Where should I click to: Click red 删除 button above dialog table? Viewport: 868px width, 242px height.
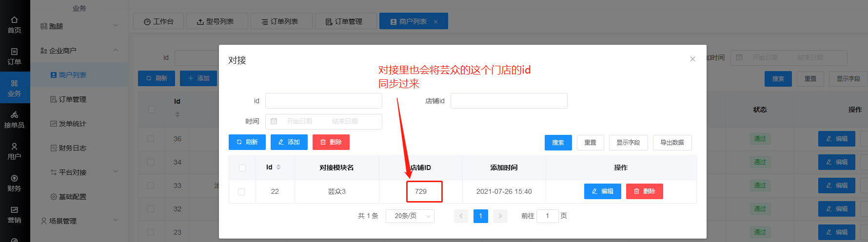point(331,142)
